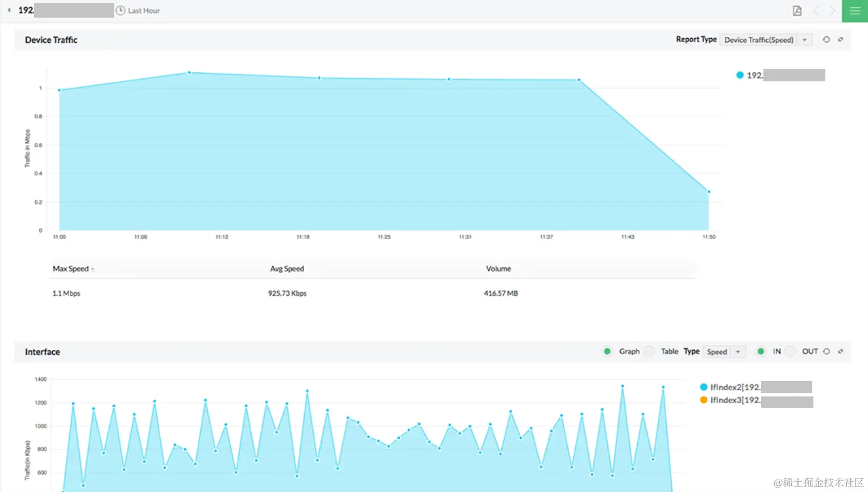Open the Report Type dropdown
This screenshot has width=868, height=492.
pos(765,40)
